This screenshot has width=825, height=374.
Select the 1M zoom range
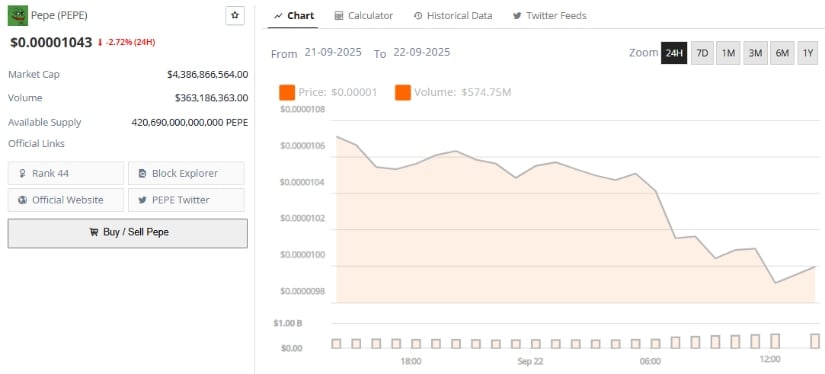[728, 53]
